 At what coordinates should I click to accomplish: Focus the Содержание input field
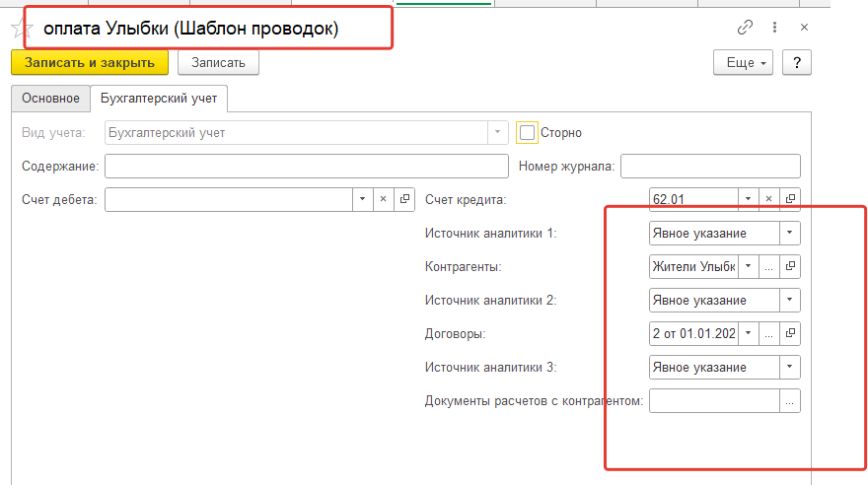[306, 166]
